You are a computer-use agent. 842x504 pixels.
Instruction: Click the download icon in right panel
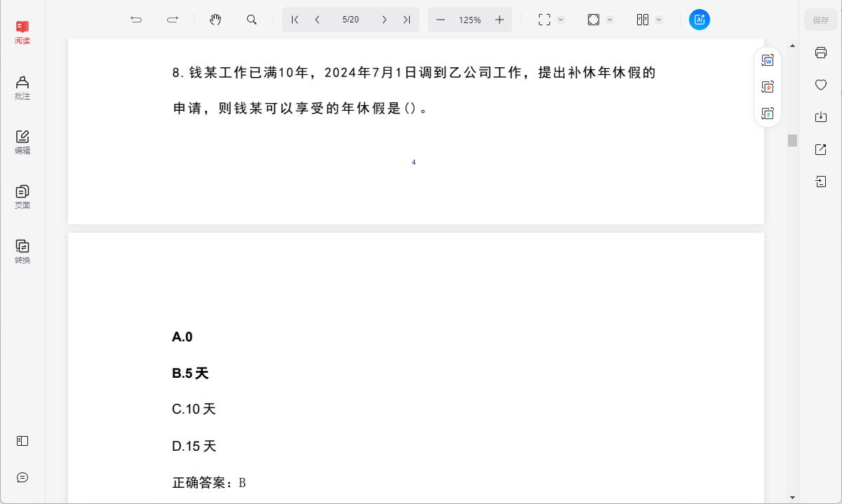[x=821, y=117]
